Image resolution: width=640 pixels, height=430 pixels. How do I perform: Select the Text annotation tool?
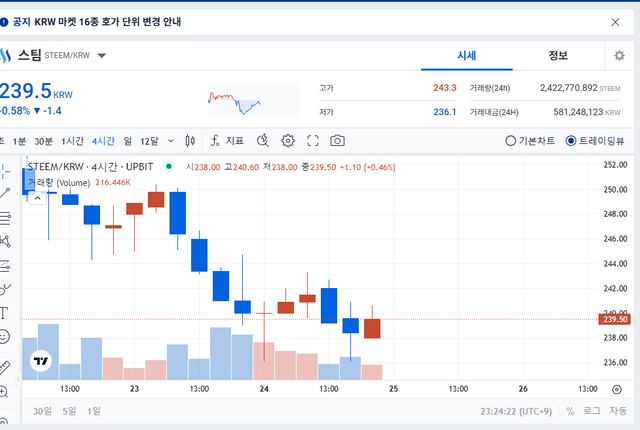[4, 313]
